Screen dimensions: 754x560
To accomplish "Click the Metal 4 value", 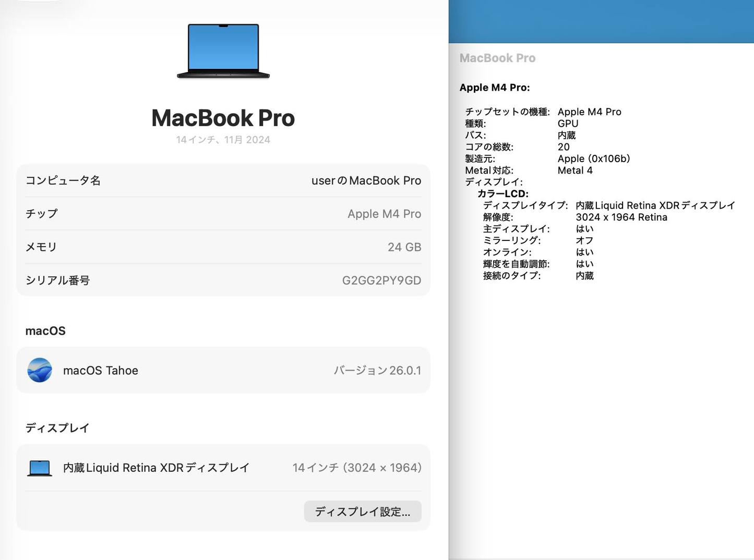I will 575,171.
